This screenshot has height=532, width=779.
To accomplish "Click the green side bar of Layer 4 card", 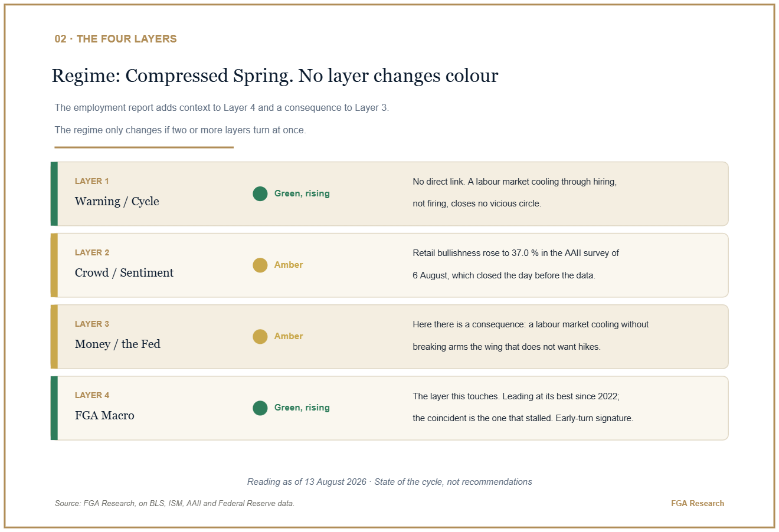I will click(54, 408).
